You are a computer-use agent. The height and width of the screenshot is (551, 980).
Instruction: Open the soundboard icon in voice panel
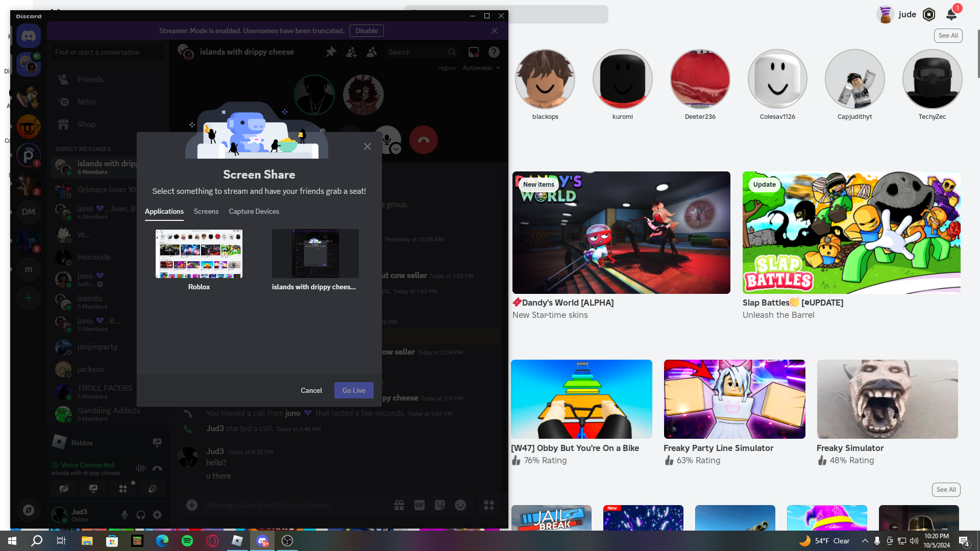(x=153, y=489)
